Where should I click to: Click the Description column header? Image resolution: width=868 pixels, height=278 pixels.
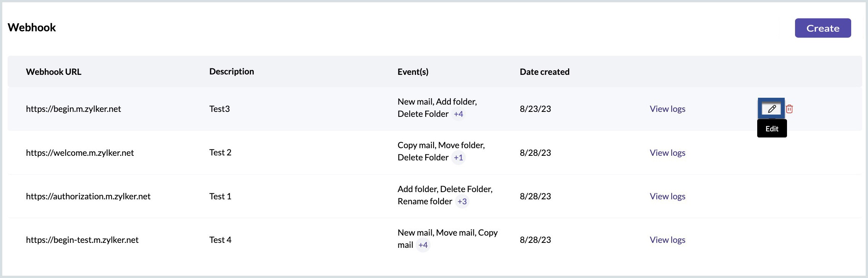(232, 71)
